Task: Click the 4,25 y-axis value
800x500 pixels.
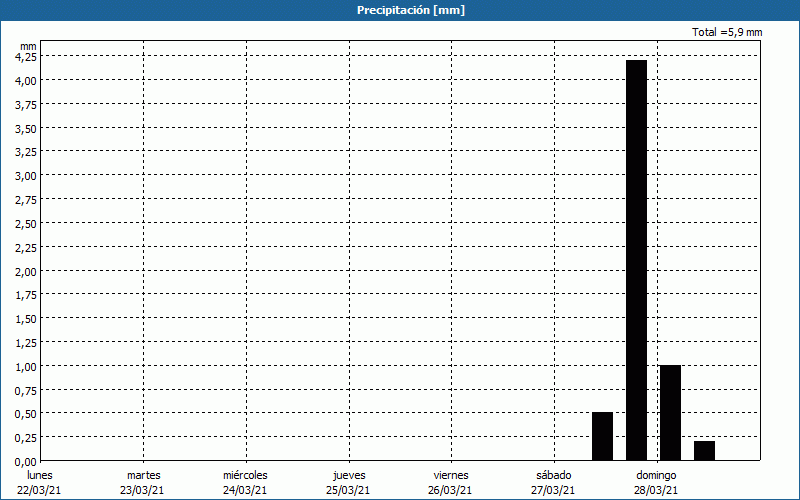Action: click(x=26, y=57)
